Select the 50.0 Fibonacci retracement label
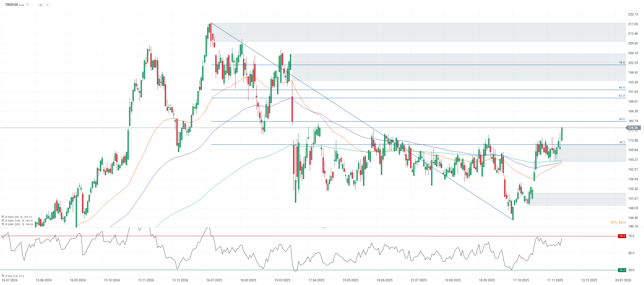The height and width of the screenshot is (285, 644). pos(622,119)
